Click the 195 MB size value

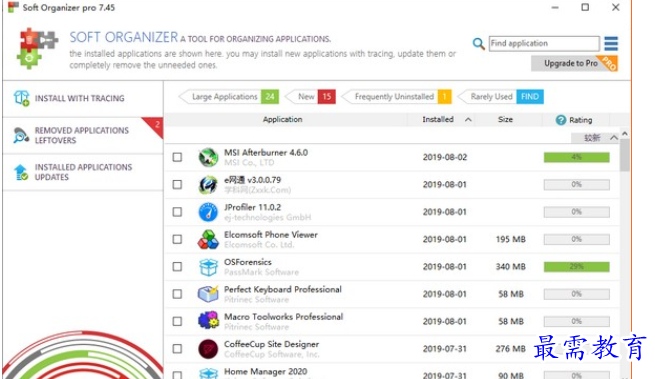[510, 239]
